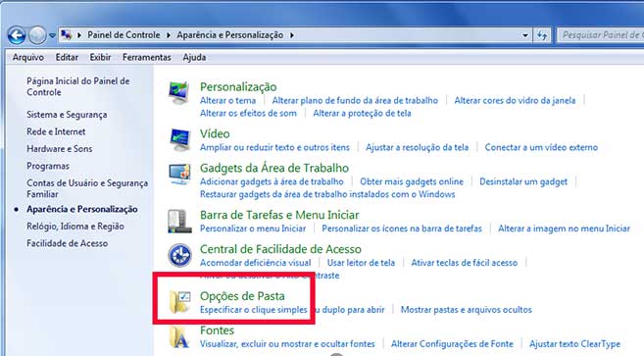Click the Refresh button in address bar
Screen dimensions: 644x356
pyautogui.click(x=542, y=35)
